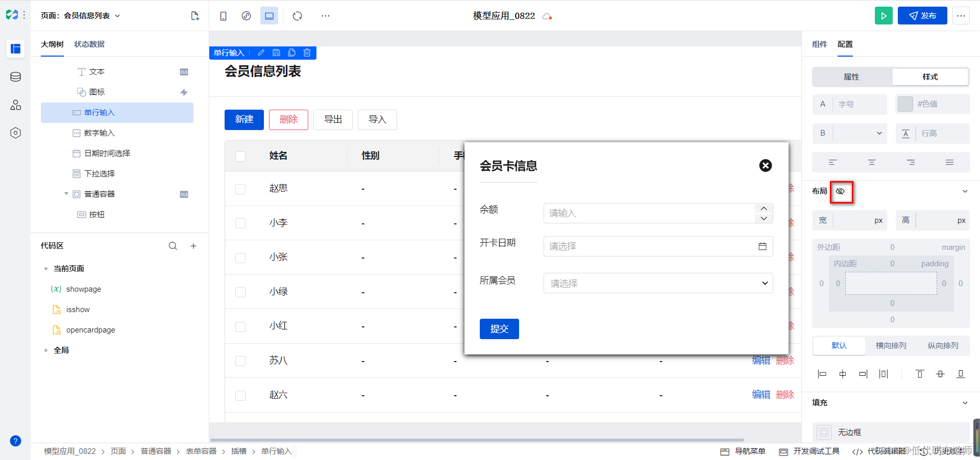The height and width of the screenshot is (460, 980).
Task: Close the 会员卡信息 dialog
Action: tap(765, 165)
